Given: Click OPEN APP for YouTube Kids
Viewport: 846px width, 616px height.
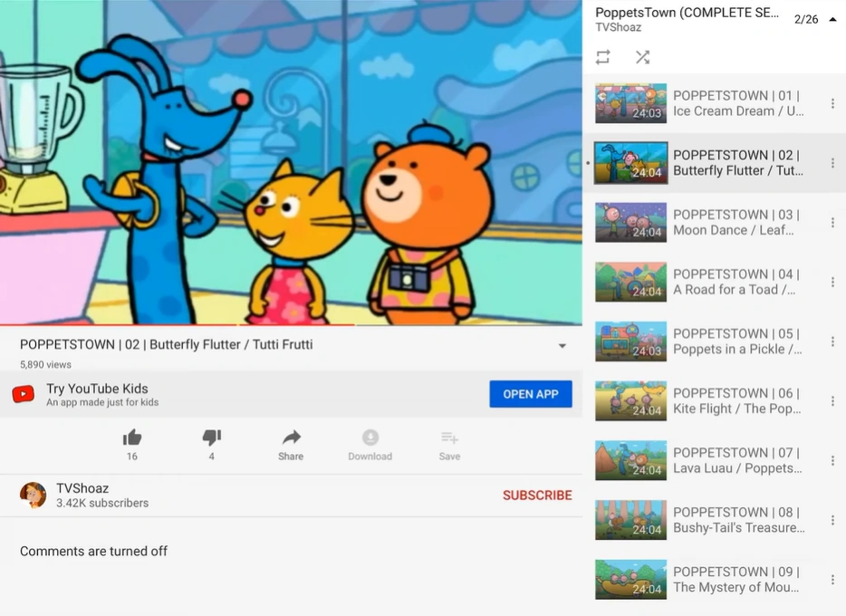Looking at the screenshot, I should [x=531, y=394].
